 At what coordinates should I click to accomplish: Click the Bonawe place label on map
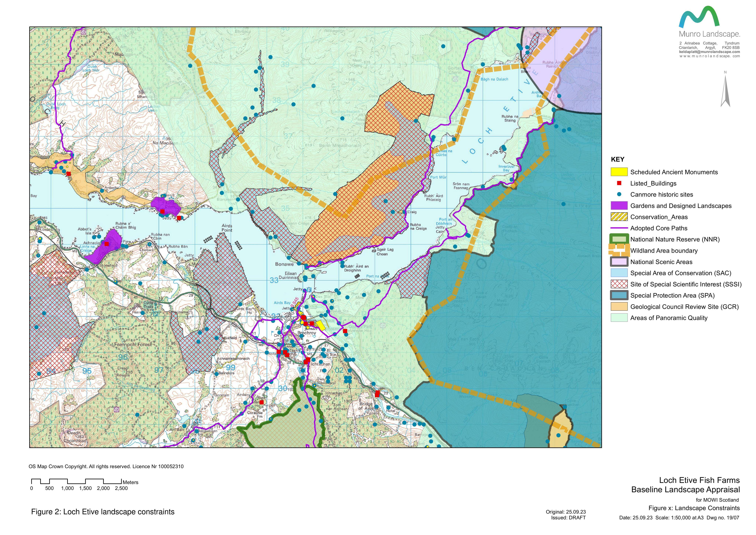284,264
